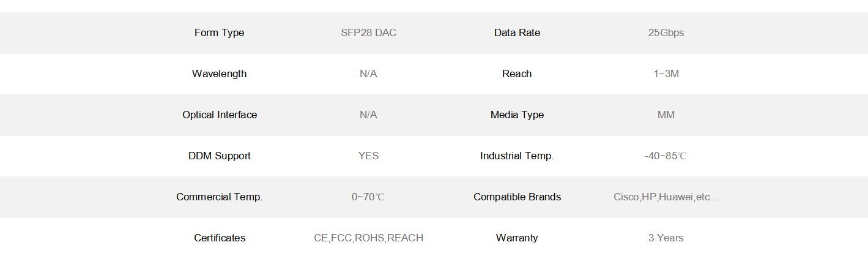Click the Commercial Temp. label
The image size is (868, 253).
219,197
